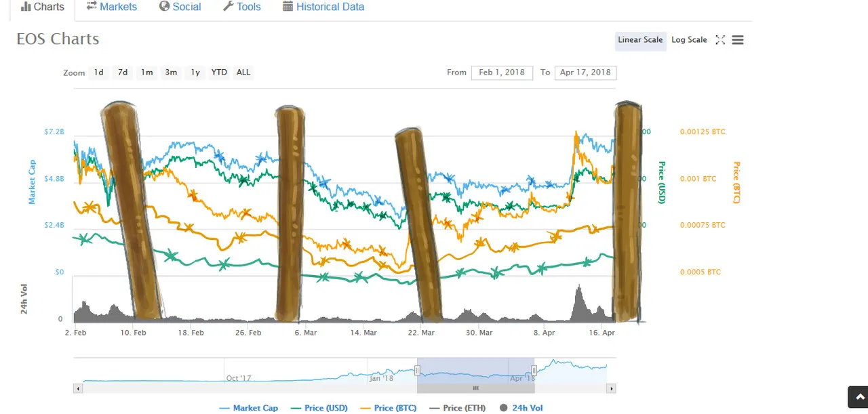Click the 0.0005 BTC axis label
Screen dimensions: 868x414
pyautogui.click(x=701, y=272)
